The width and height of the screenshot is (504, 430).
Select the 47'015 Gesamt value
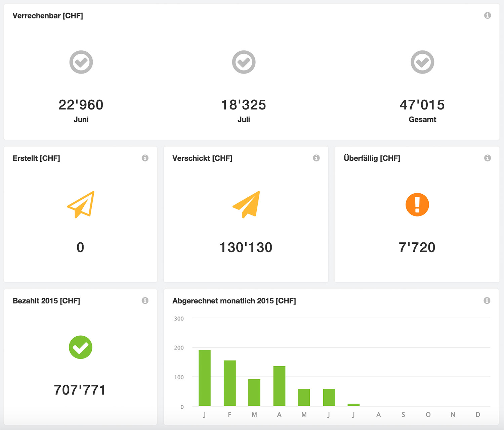pos(422,105)
